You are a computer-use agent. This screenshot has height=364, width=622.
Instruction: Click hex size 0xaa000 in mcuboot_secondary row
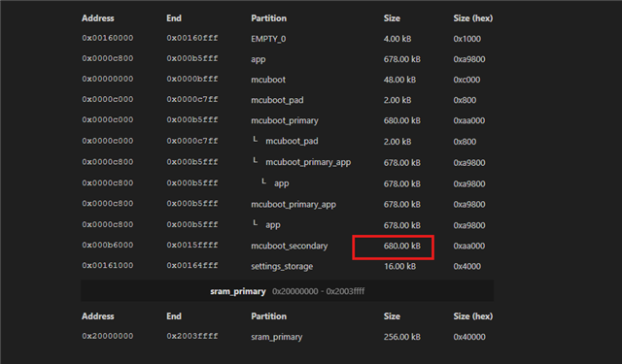(468, 246)
